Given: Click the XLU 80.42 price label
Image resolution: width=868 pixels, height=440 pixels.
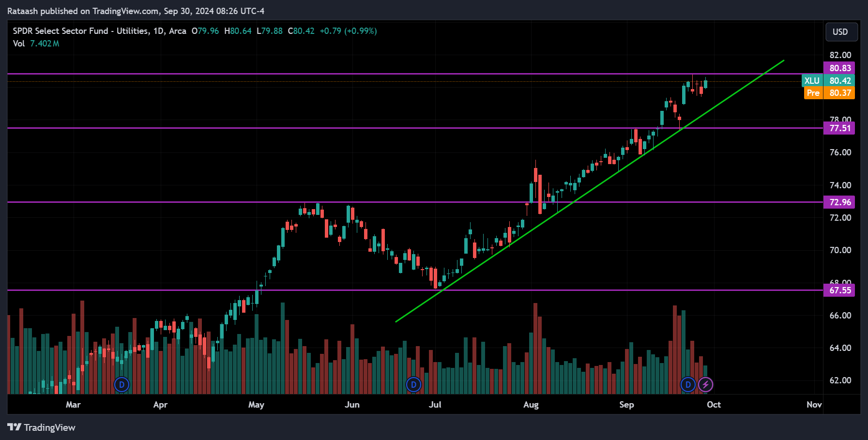Looking at the screenshot, I should click(x=828, y=81).
